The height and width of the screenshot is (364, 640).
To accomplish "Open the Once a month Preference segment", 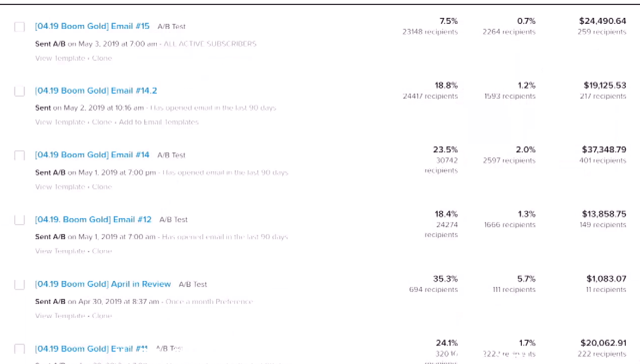I will 209,302.
